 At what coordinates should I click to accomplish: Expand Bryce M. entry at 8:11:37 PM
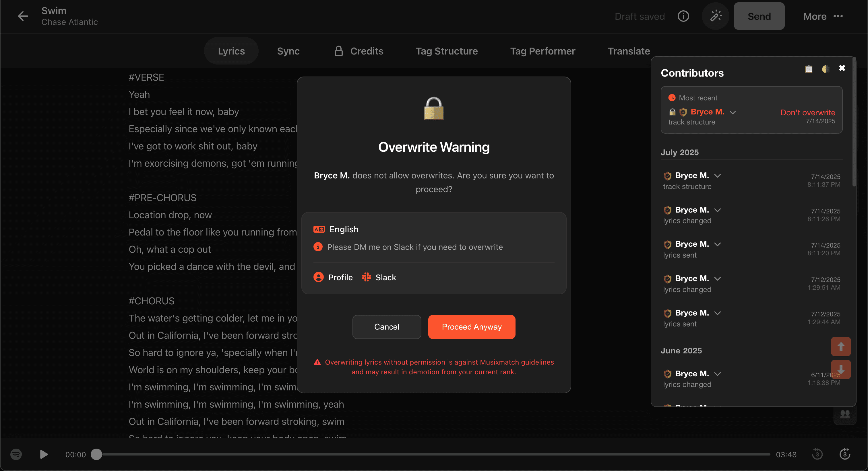pos(717,176)
